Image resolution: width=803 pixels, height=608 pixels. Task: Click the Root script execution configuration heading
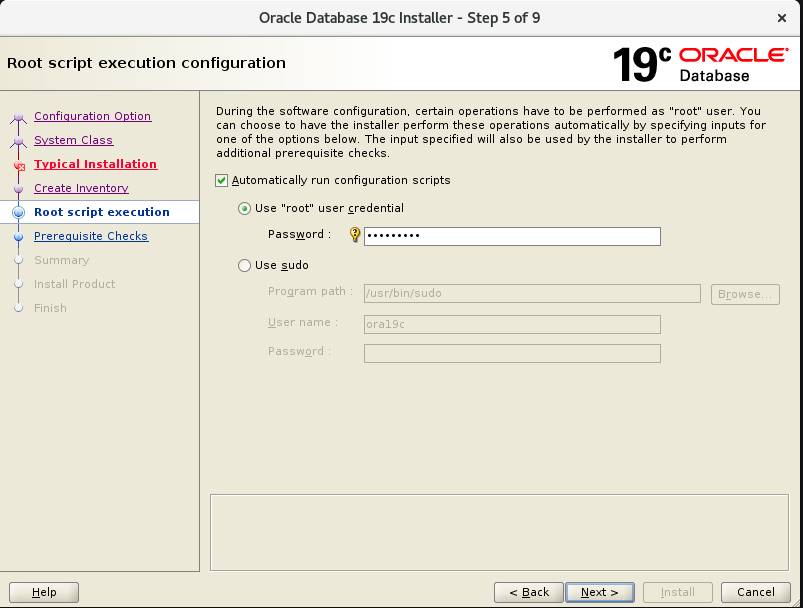146,63
